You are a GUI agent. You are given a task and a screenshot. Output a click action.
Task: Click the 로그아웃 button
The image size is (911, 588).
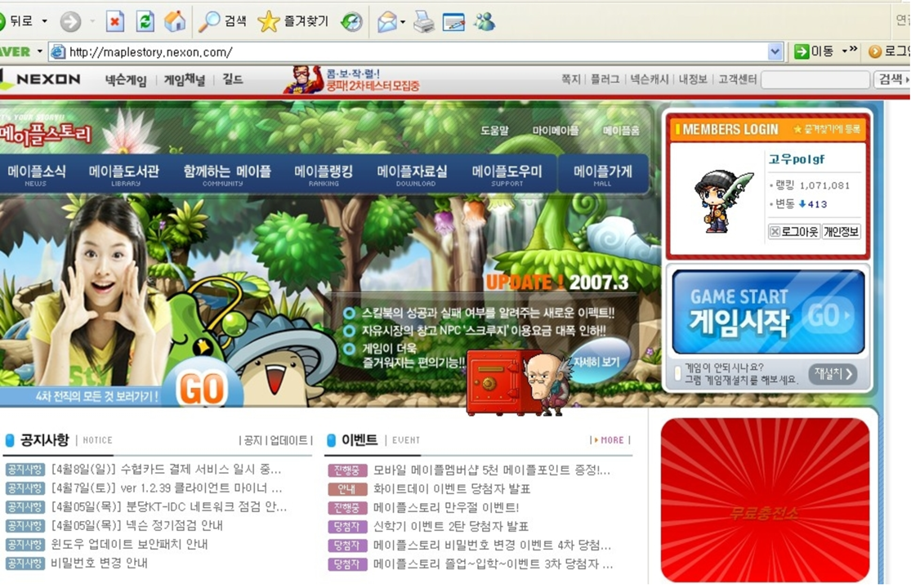click(x=793, y=232)
